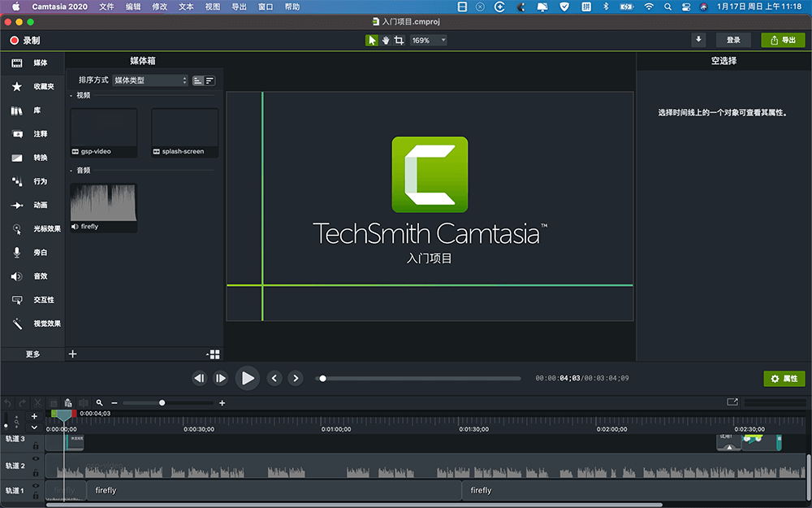Toggle descending sort order icon
This screenshot has width=812, height=508.
click(209, 80)
